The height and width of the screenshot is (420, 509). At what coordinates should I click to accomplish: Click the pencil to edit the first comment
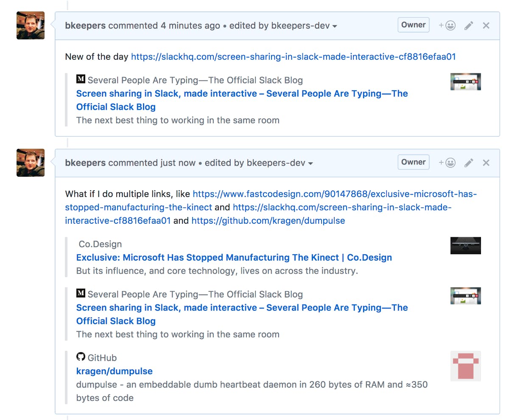(469, 25)
